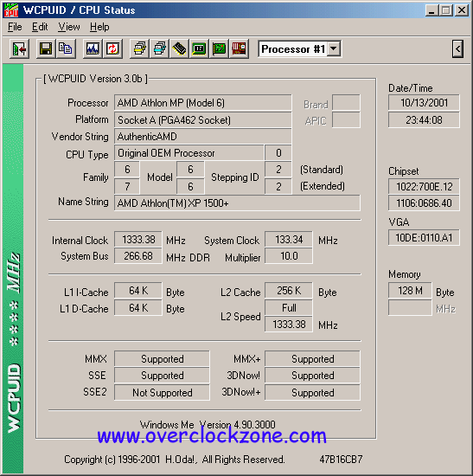Image resolution: width=473 pixels, height=476 pixels.
Task: Click the standard Family value 6
Action: [x=127, y=170]
